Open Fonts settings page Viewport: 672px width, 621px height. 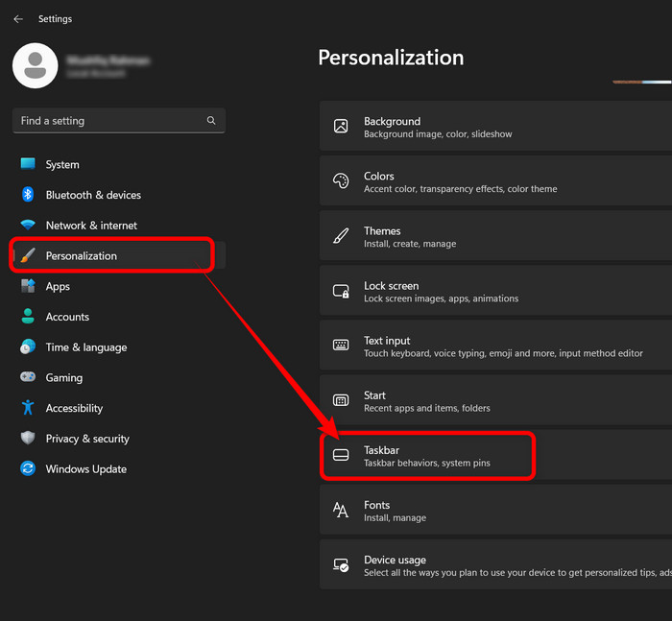495,510
